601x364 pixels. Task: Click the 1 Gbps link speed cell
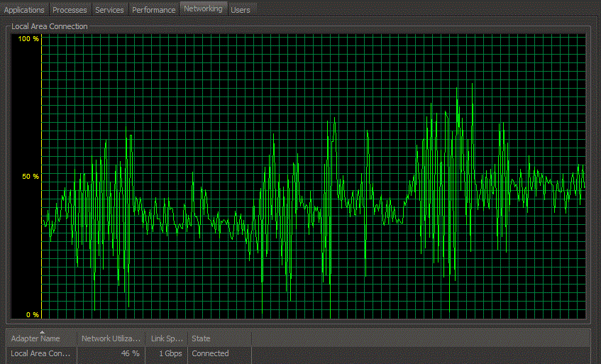170,353
